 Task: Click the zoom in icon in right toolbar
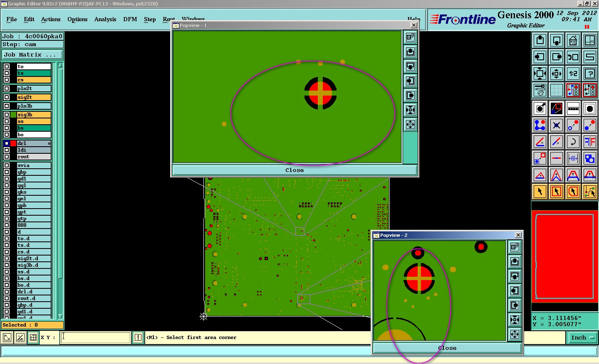click(x=540, y=74)
